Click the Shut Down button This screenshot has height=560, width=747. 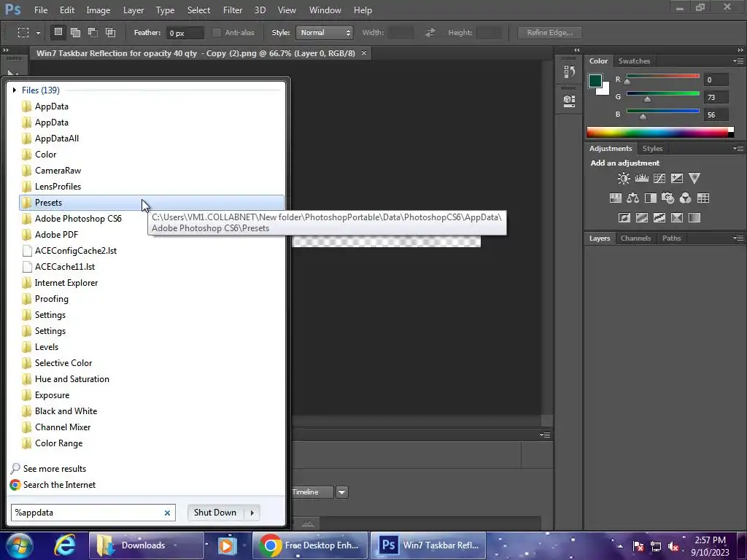point(215,513)
